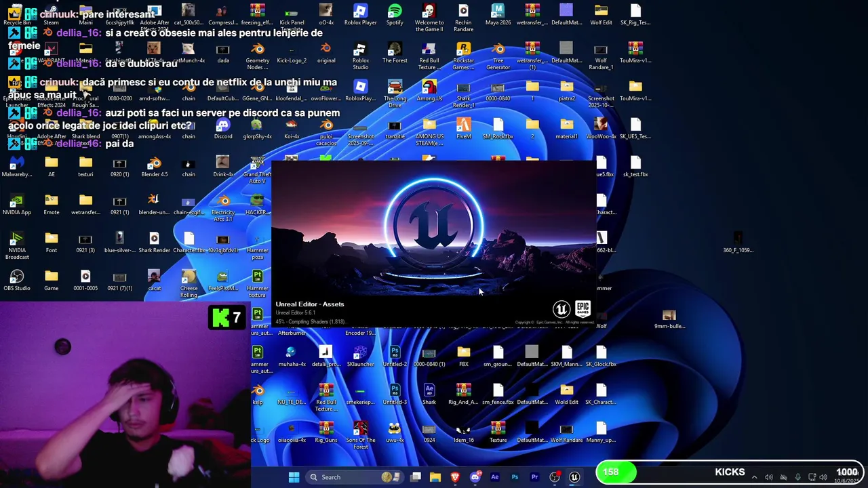This screenshot has width=868, height=488.
Task: Select the Blender 4.5 shortcut
Action: click(x=154, y=167)
